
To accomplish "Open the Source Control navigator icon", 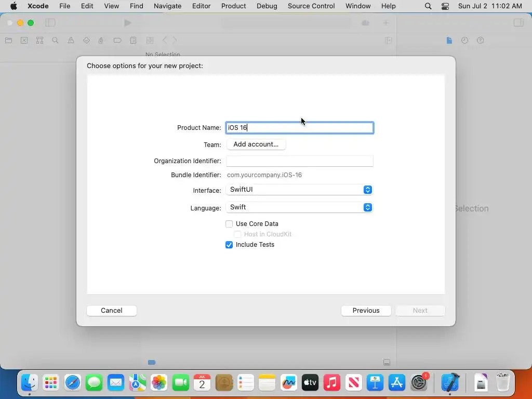I will (x=24, y=41).
